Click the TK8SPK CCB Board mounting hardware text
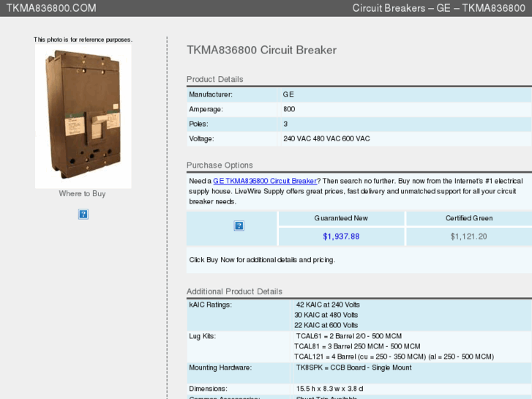This screenshot has width=532, height=399. pos(353,368)
